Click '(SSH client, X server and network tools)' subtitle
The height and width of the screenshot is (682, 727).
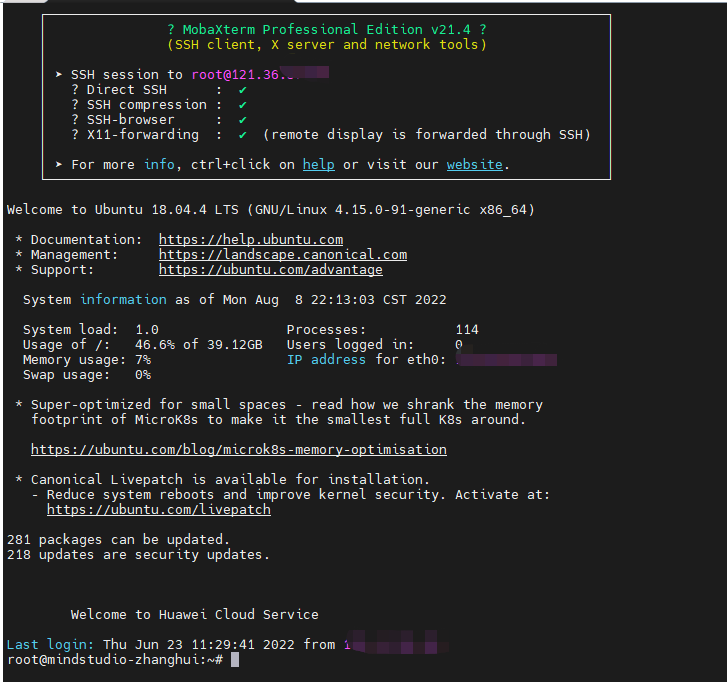(x=326, y=45)
